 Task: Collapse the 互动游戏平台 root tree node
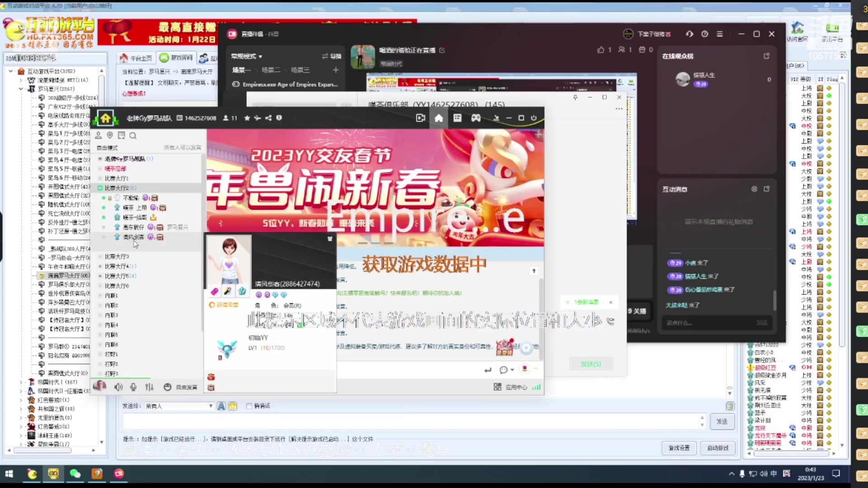(x=10, y=71)
